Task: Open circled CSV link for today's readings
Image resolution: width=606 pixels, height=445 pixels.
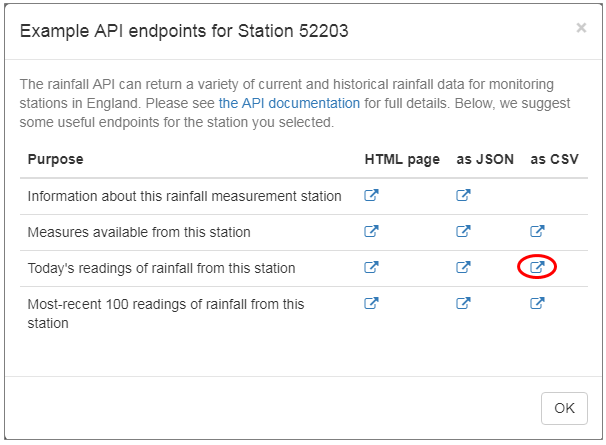Action: click(537, 268)
